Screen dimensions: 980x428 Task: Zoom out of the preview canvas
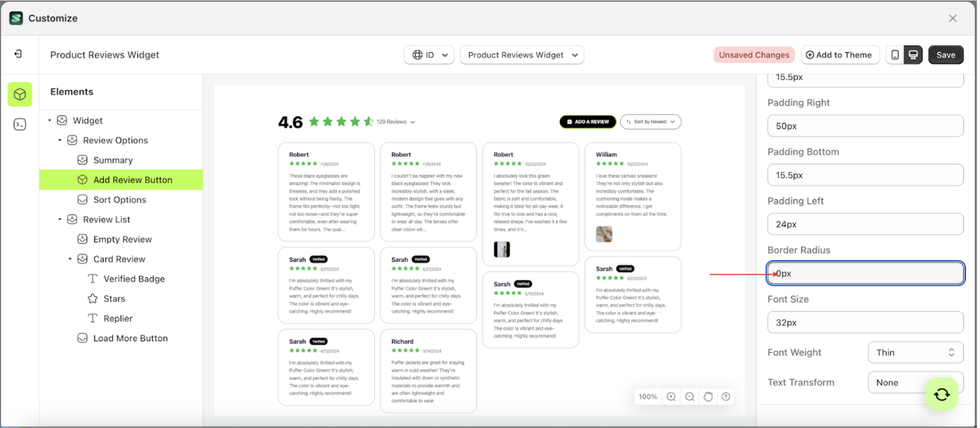(689, 397)
